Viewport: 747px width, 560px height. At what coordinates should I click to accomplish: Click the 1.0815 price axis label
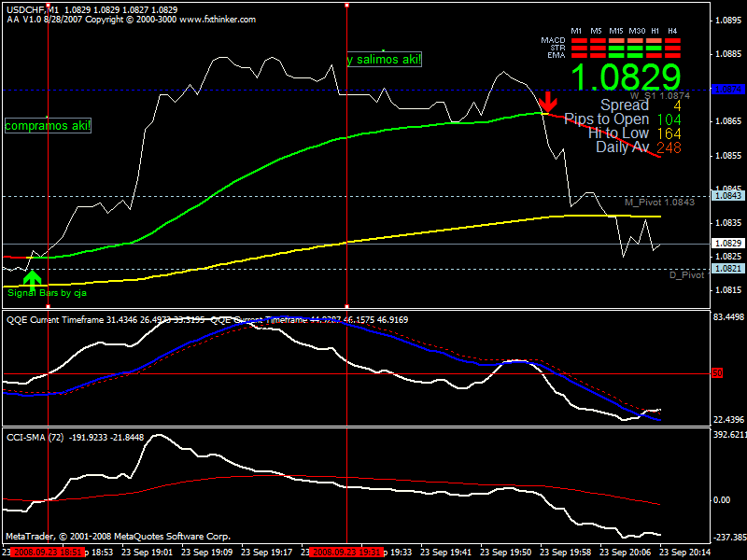tap(728, 290)
